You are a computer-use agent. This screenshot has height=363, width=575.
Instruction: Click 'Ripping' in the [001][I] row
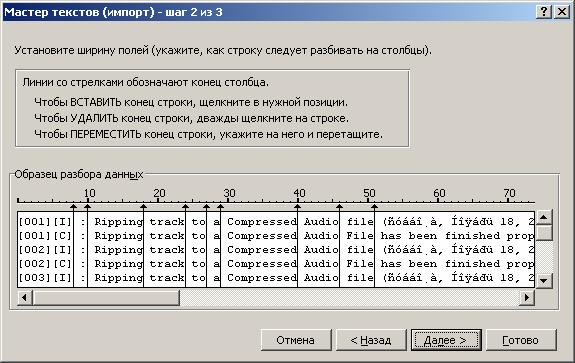118,222
